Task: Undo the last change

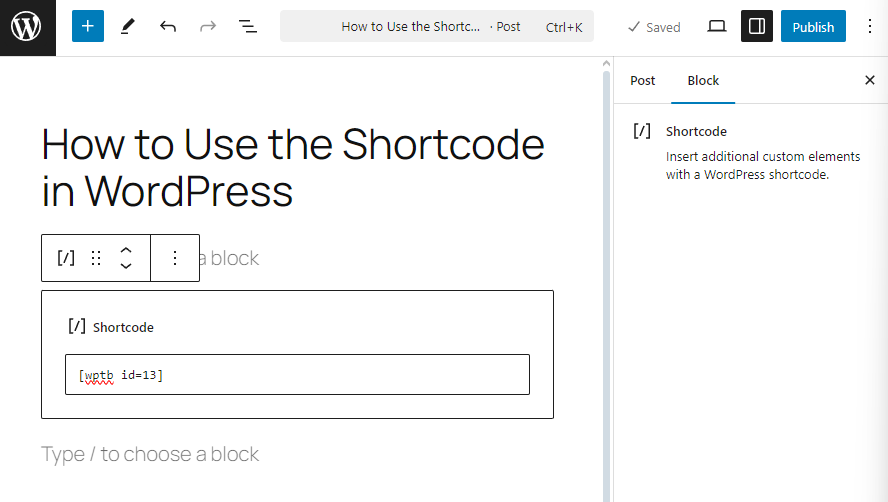Action: coord(168,26)
